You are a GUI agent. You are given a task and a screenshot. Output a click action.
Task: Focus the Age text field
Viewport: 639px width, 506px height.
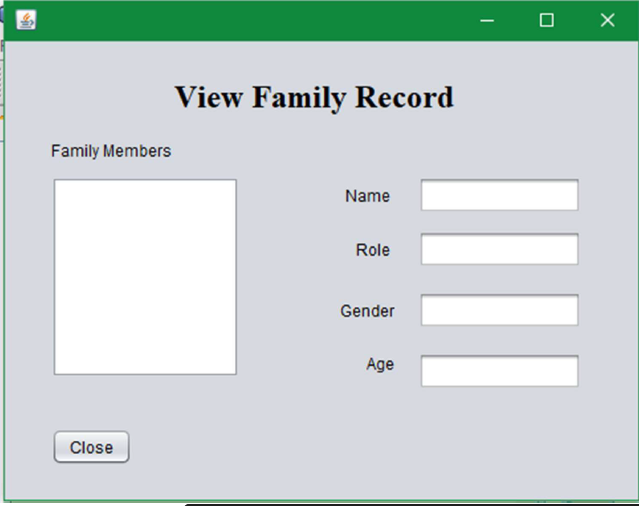(x=500, y=371)
